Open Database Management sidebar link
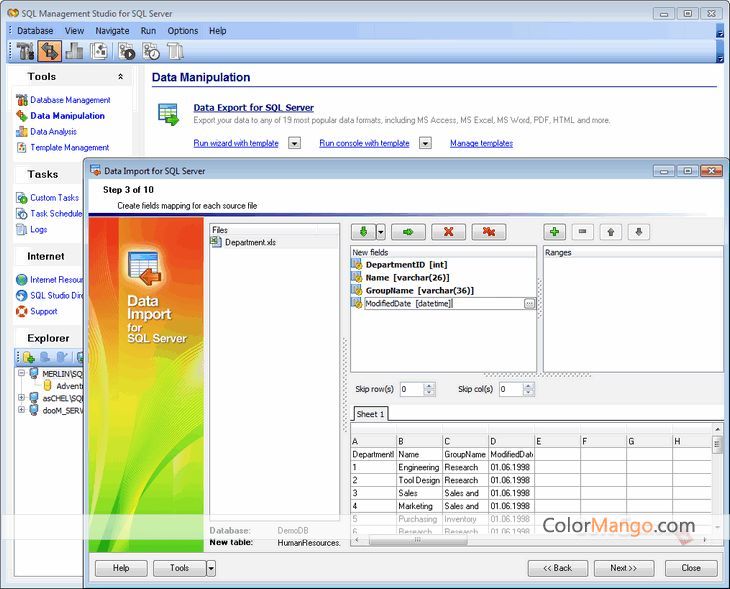 click(x=70, y=100)
